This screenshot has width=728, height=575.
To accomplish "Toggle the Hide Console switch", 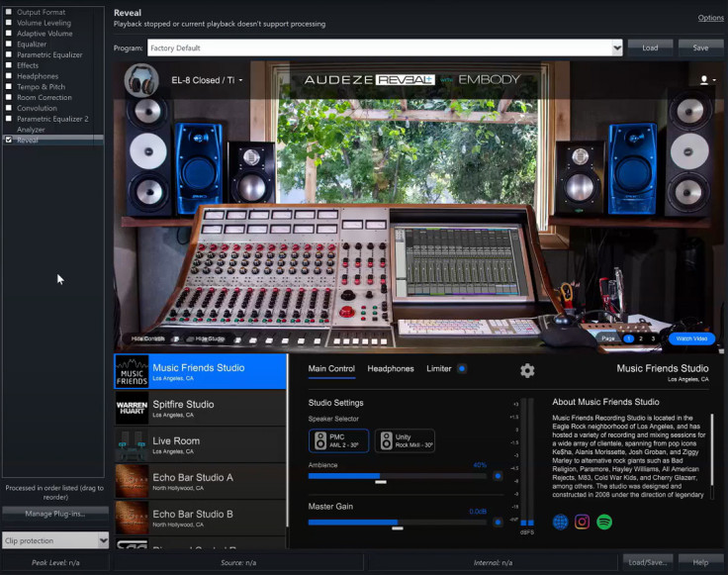I will pos(176,339).
